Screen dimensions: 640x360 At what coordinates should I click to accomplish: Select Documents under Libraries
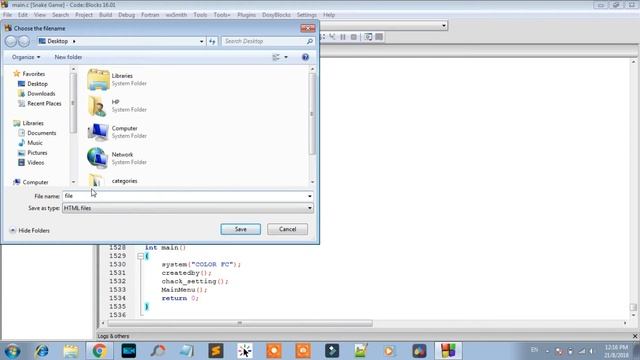tap(42, 133)
